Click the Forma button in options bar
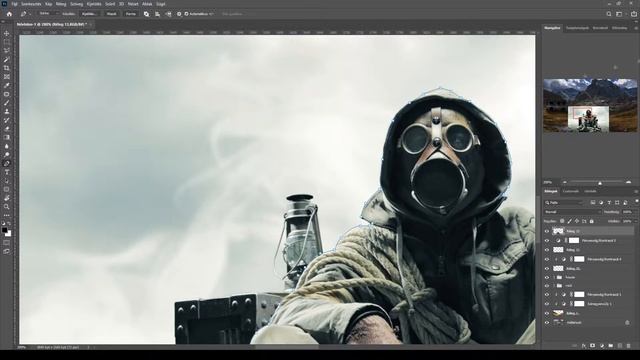Viewport: 640px width, 360px height. click(x=131, y=14)
